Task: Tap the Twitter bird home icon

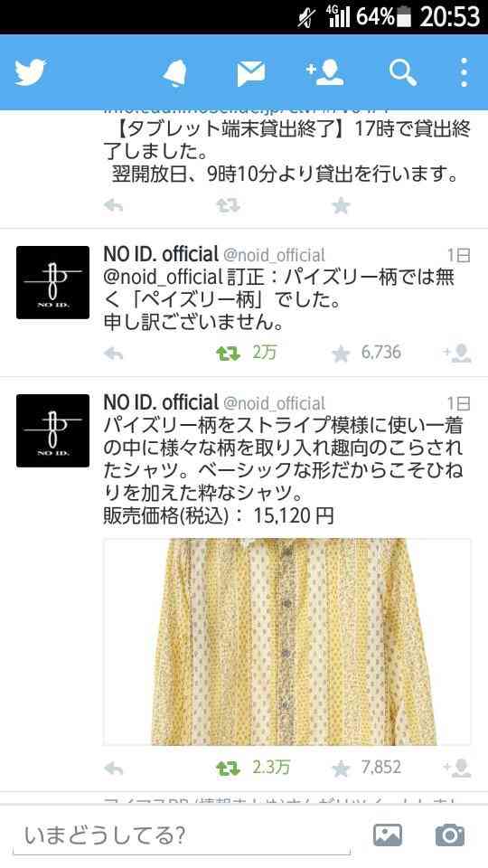Action: point(31,72)
